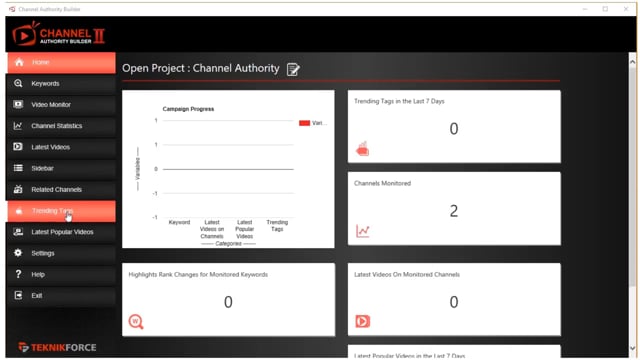640x360 pixels.
Task: Open the Keywords section
Action: [61, 84]
